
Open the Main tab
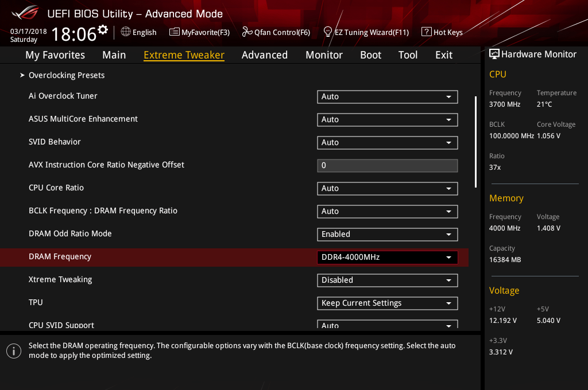(114, 55)
